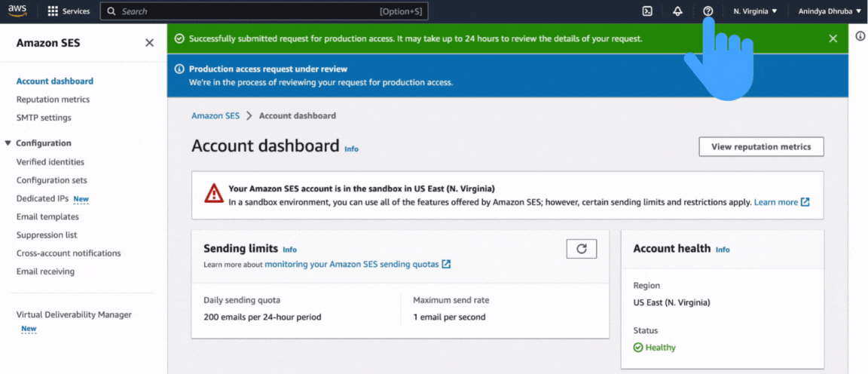Open the info panel icon on right edge
This screenshot has height=374, width=868.
coord(860,36)
